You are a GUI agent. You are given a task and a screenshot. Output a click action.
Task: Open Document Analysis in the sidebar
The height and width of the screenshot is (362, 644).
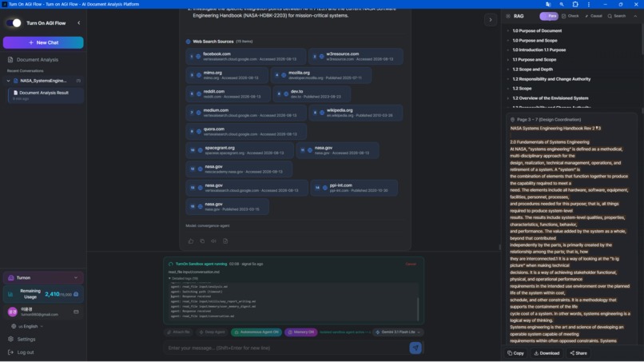tap(38, 60)
